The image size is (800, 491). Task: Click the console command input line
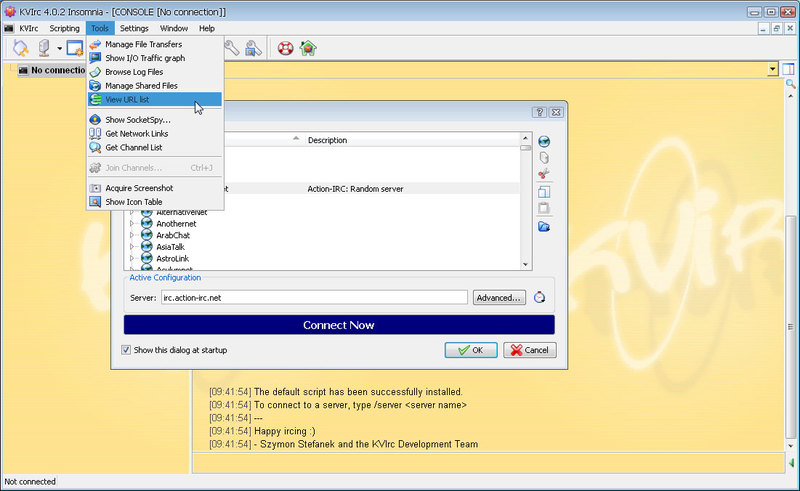pyautogui.click(x=488, y=463)
